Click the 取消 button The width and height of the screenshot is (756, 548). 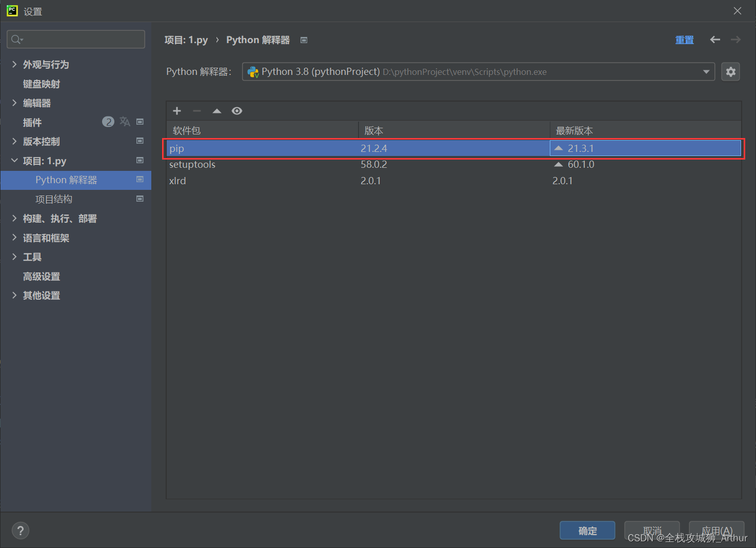point(652,531)
